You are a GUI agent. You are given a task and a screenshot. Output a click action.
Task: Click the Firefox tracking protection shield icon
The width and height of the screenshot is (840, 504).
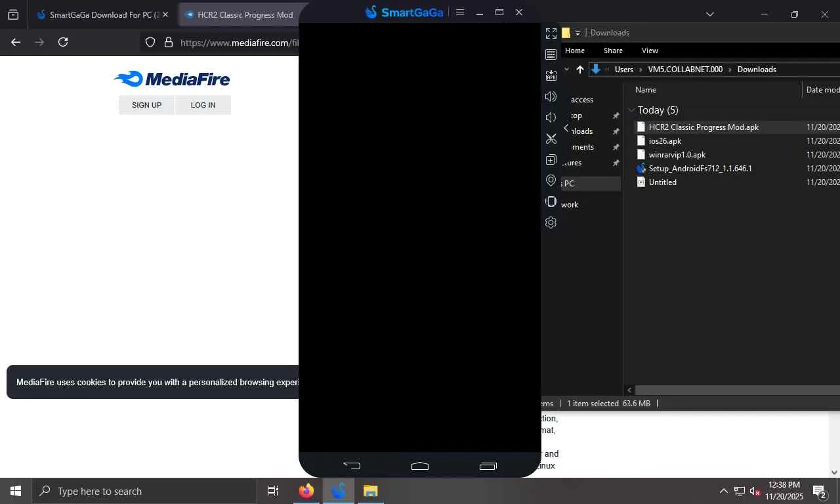click(150, 42)
